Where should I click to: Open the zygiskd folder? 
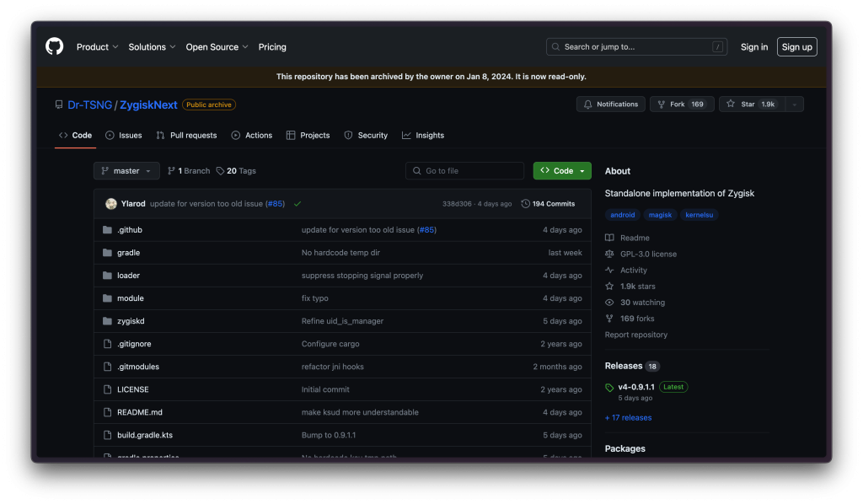(x=131, y=321)
